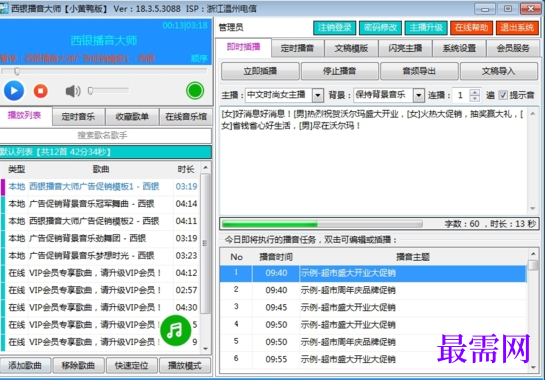Click inside the announcement script text area

pyautogui.click(x=373, y=161)
